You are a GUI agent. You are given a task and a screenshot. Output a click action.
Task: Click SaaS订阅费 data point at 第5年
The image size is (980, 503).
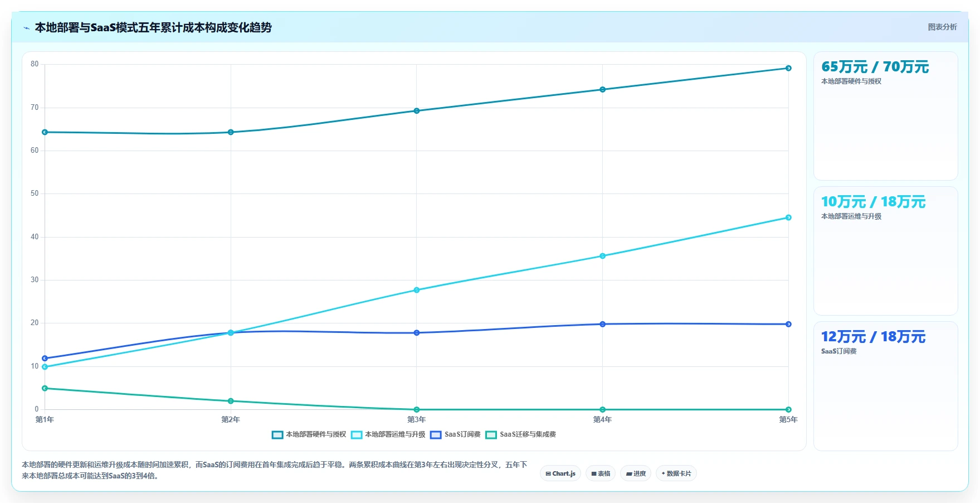(x=788, y=324)
